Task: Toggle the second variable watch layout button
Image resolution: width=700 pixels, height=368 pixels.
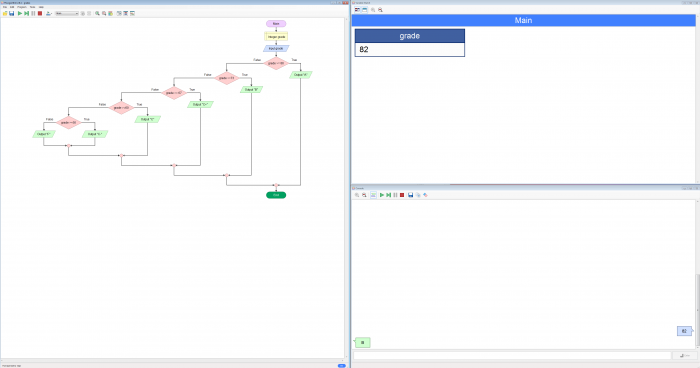Action: coord(364,9)
